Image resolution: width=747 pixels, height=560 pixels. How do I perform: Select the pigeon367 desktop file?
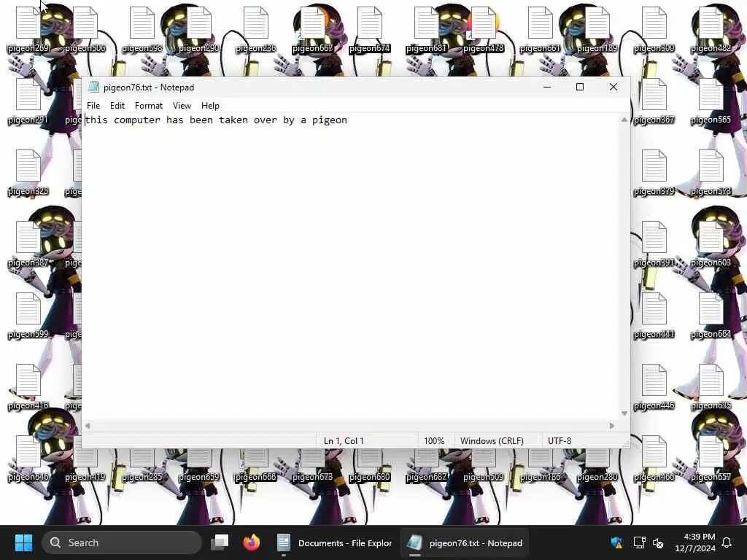pos(654,101)
